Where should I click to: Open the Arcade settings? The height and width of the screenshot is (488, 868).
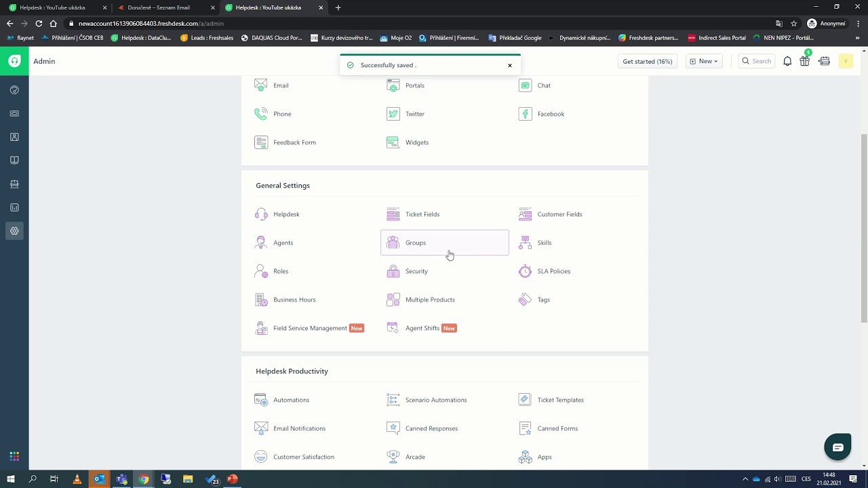point(406,457)
